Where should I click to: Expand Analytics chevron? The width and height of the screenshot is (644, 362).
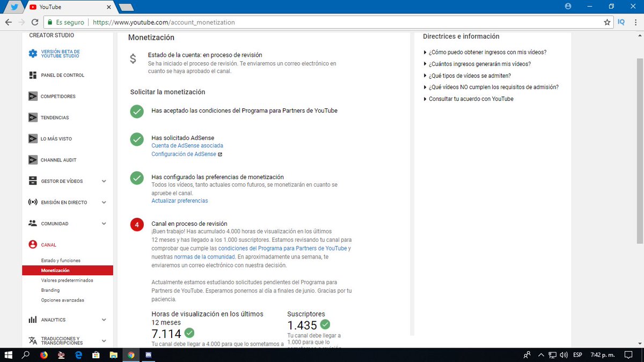pos(104,320)
